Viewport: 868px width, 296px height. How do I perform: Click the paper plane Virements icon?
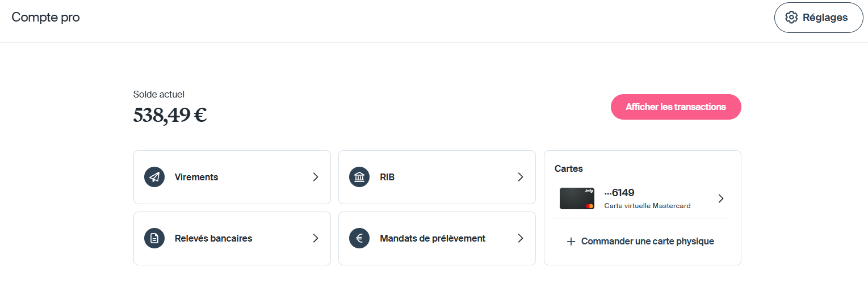(x=154, y=177)
